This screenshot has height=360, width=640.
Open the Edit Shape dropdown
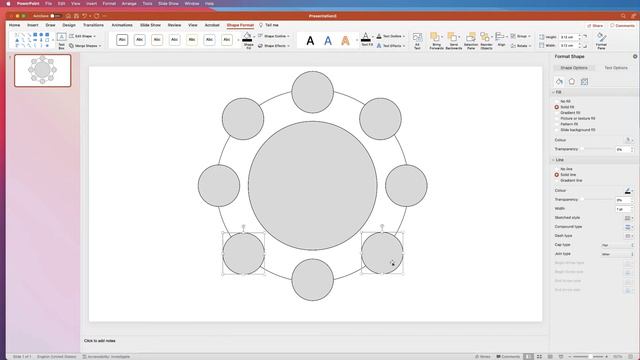coord(82,36)
